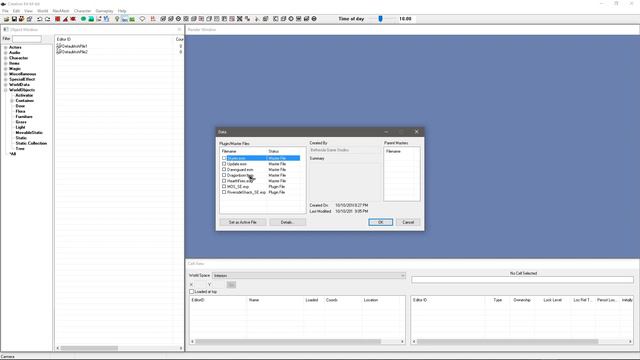This screenshot has width=640, height=360.
Task: Check the RiversideShack_SE.esp plugin checkbox
Action: 224,192
